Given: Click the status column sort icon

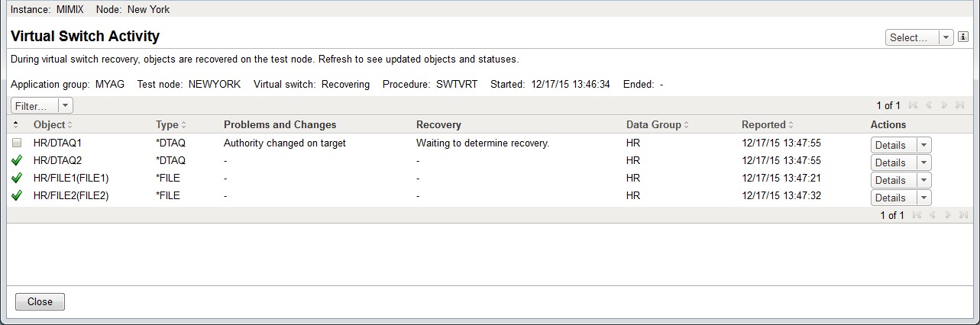Looking at the screenshot, I should [x=17, y=124].
